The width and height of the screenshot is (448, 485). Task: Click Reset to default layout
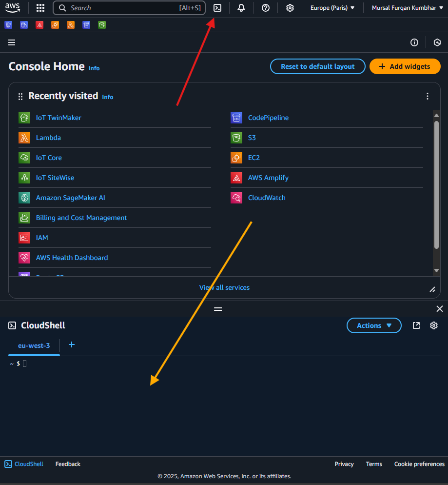click(x=318, y=66)
